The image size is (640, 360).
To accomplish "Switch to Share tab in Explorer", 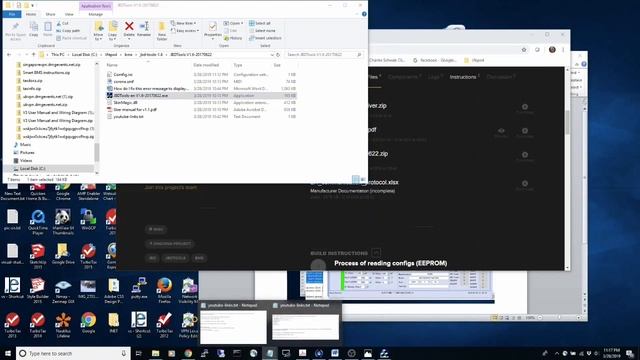I will pyautogui.click(x=50, y=14).
